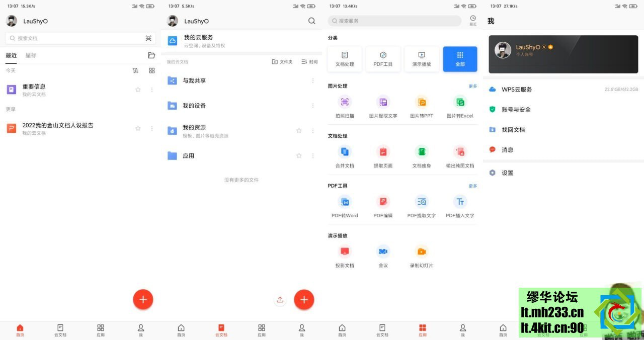Screen dimensions: 644x340
Task: Switch to grid view in recent files
Action: pos(152,71)
